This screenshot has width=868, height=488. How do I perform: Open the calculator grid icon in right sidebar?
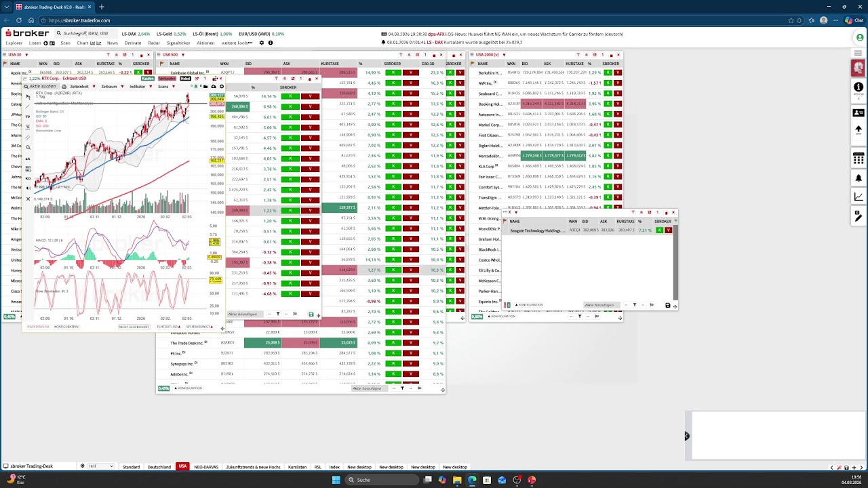(x=859, y=159)
